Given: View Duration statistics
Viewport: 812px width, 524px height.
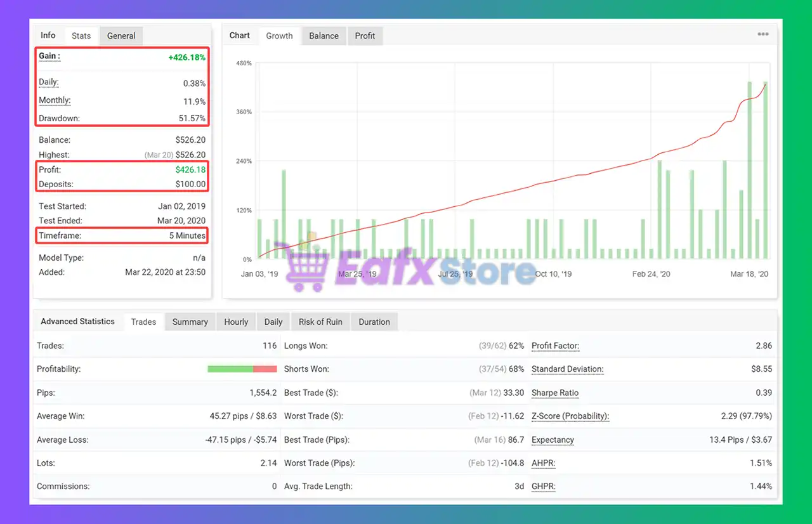Looking at the screenshot, I should coord(374,322).
